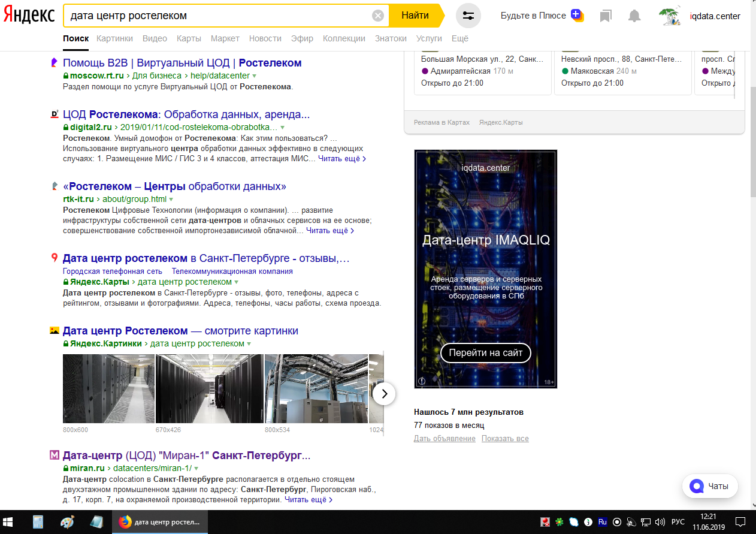The image size is (756, 534).
Task: Open ЦОД Ростелекома: Обработка данных result
Action: (186, 114)
